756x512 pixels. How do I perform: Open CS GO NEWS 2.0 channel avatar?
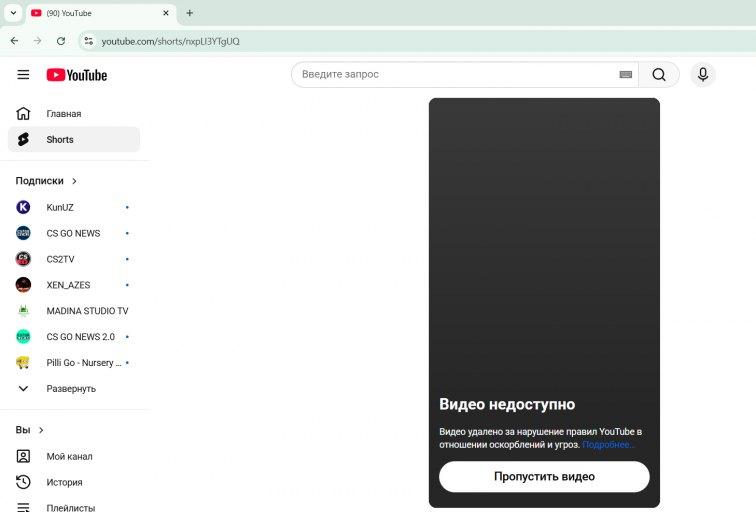[23, 337]
